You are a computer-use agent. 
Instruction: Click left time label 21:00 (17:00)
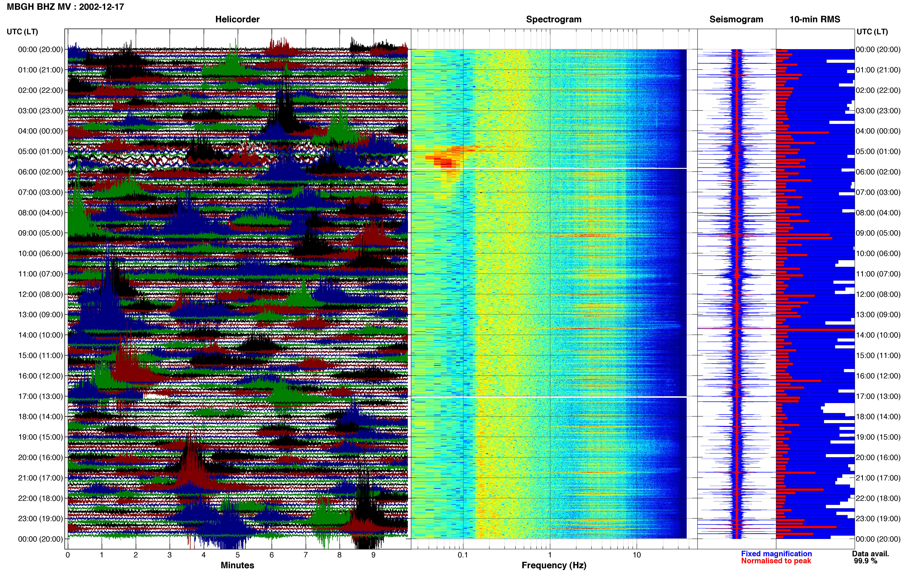coord(41,478)
